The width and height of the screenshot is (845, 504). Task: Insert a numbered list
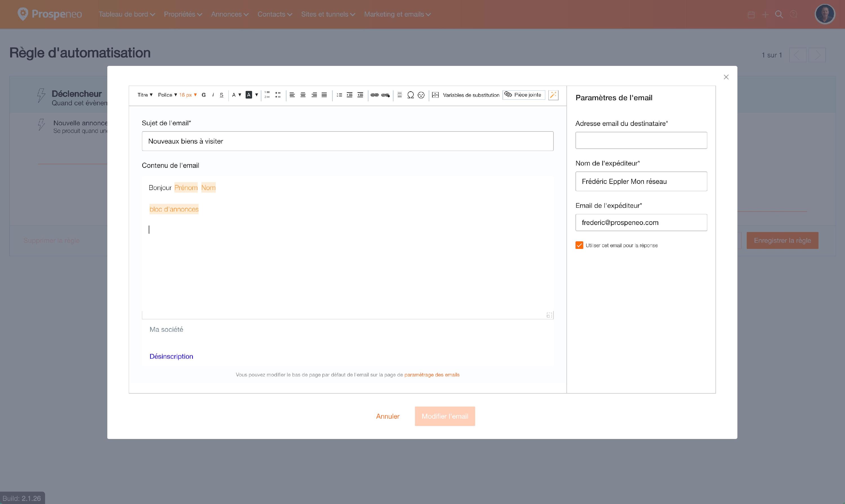[267, 95]
